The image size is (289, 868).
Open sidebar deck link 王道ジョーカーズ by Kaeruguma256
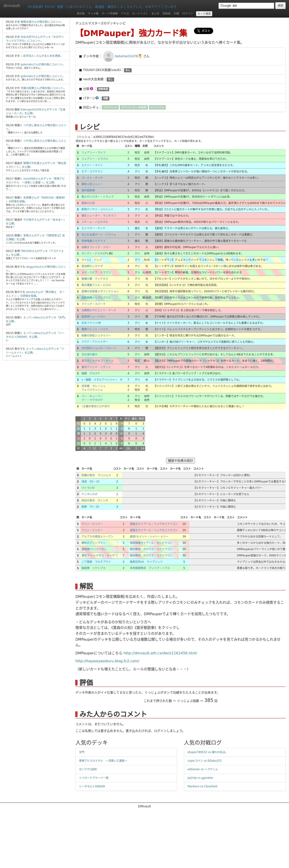click(36, 111)
